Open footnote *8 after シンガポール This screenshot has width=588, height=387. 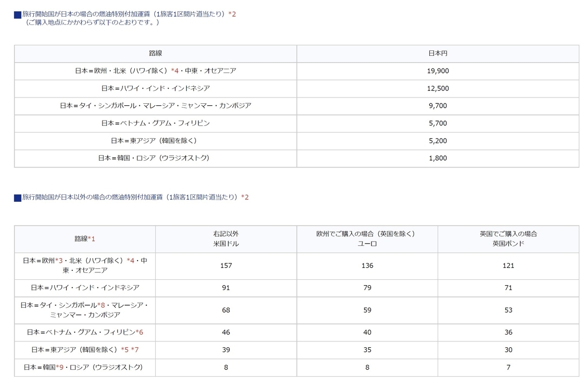(101, 305)
